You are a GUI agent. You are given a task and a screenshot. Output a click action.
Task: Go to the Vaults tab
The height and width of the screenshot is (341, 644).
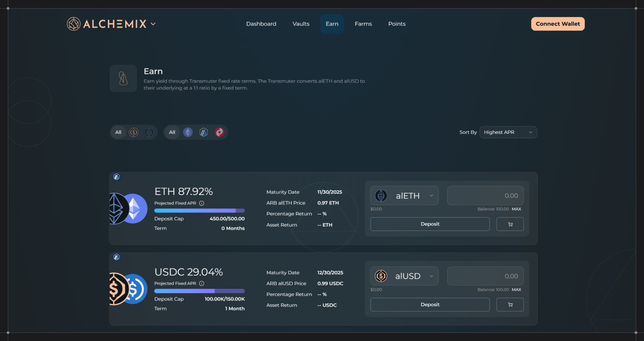point(301,24)
